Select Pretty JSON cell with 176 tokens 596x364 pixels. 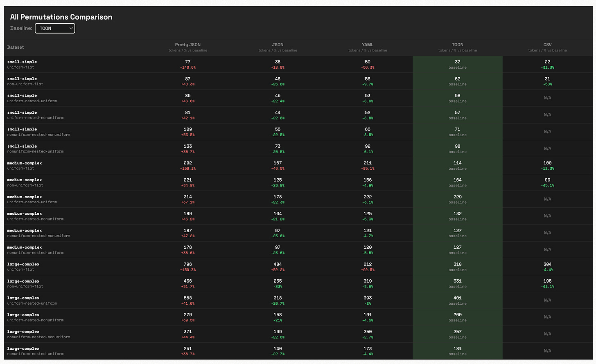pos(188,250)
